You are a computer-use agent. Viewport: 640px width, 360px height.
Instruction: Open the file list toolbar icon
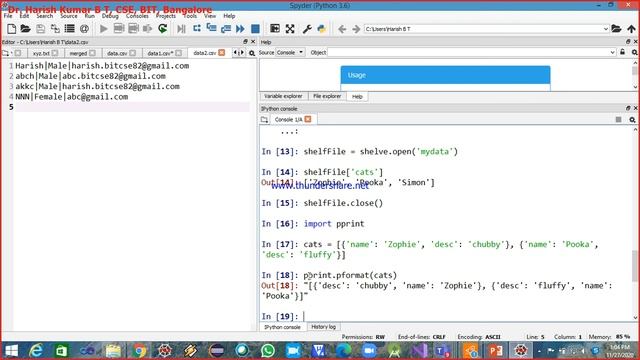coord(70,29)
